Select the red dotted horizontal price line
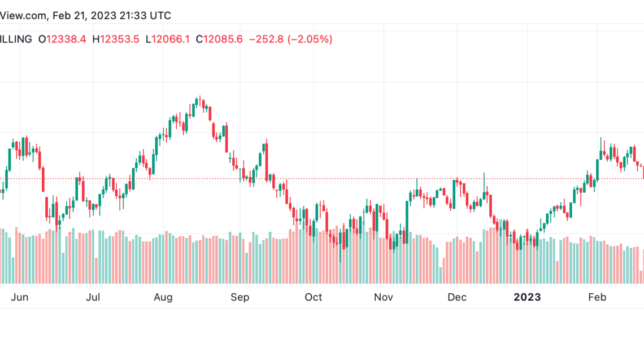The image size is (644, 339). [x=322, y=179]
